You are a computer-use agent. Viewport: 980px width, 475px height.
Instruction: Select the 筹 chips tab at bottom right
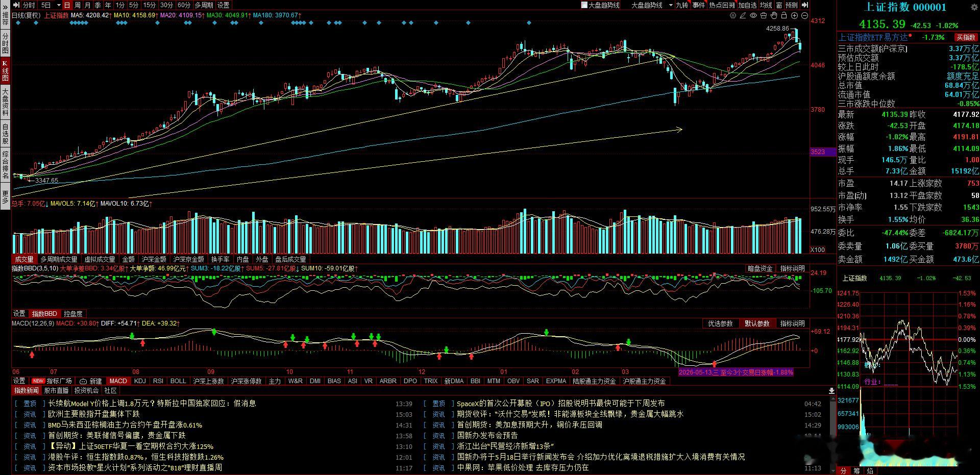pos(856,471)
